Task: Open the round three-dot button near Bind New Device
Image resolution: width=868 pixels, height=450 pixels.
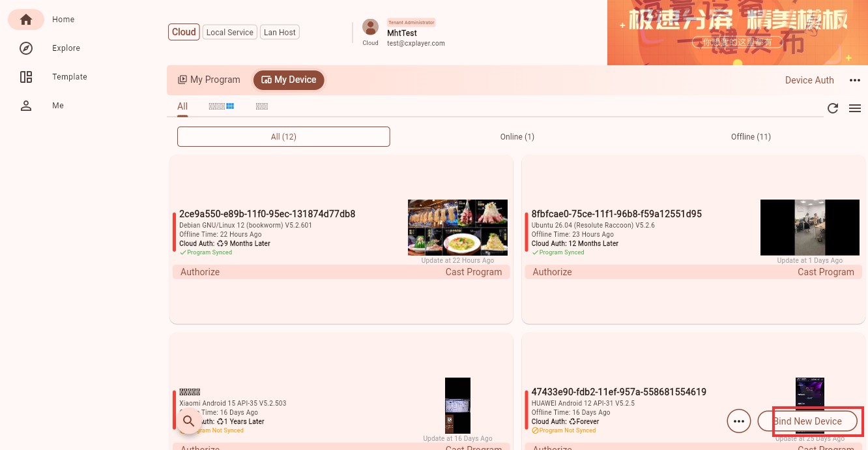Action: (738, 421)
